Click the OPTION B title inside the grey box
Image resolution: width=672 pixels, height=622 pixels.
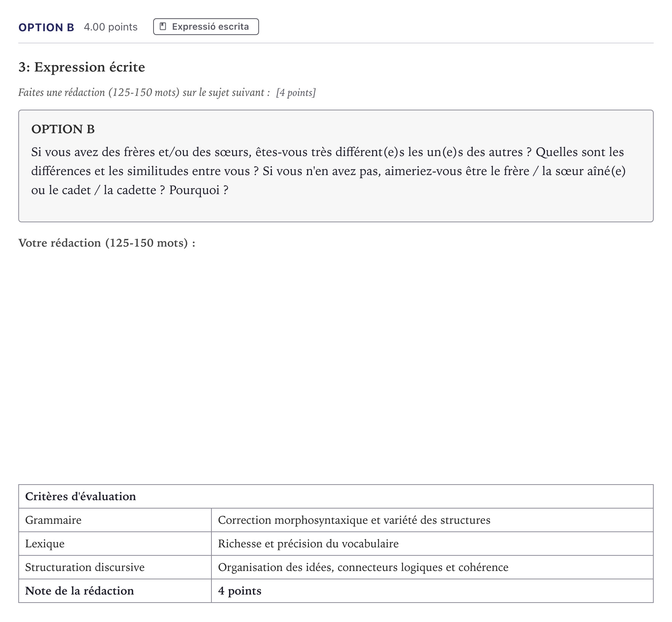coord(63,129)
